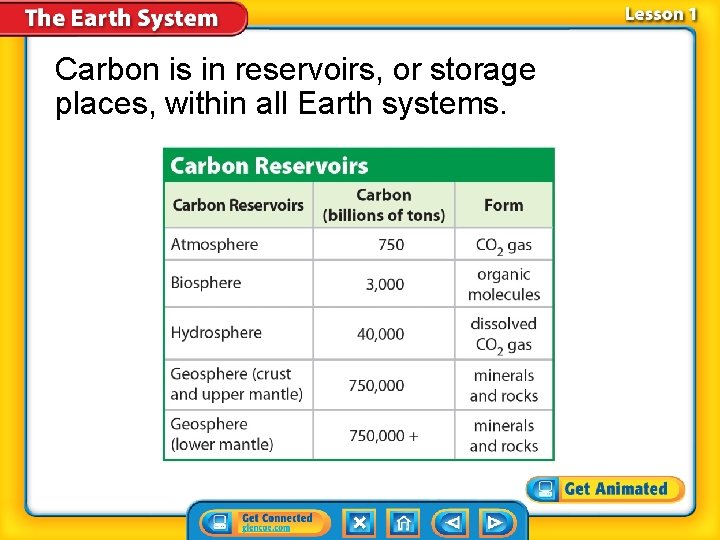This screenshot has width=720, height=540.
Task: Click the Carbon (billions of tons) header
Action: (x=384, y=205)
